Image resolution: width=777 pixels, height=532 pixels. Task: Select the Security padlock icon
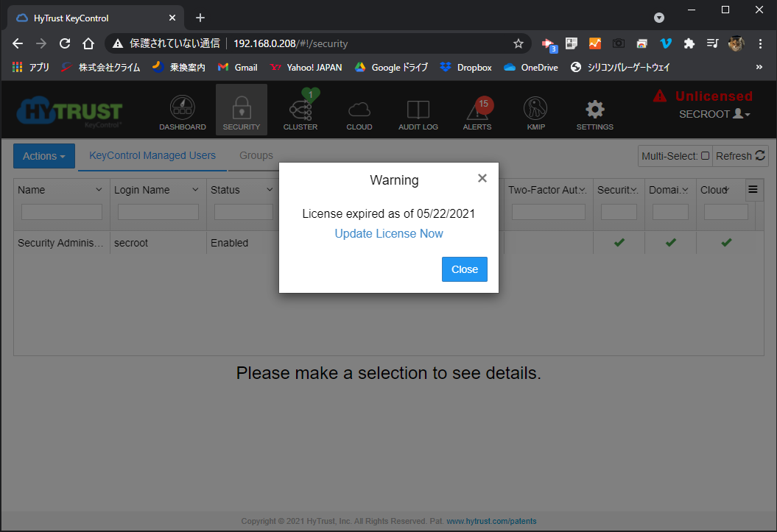pos(242,108)
